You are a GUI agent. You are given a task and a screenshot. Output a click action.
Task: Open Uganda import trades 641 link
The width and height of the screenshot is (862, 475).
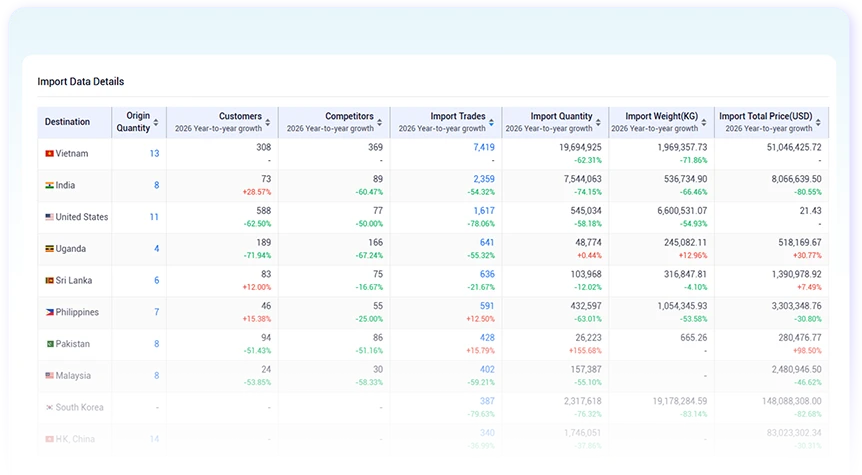click(487, 242)
